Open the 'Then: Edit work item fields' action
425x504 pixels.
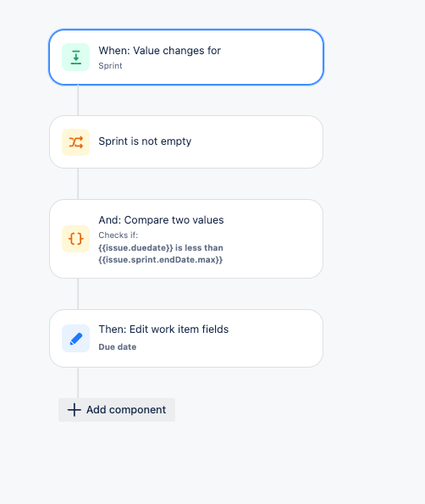186,339
